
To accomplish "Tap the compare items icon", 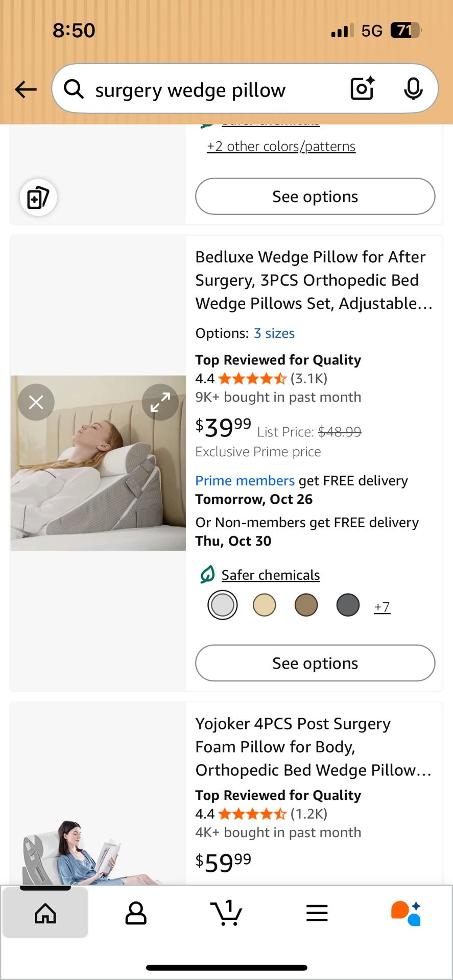I will point(38,198).
